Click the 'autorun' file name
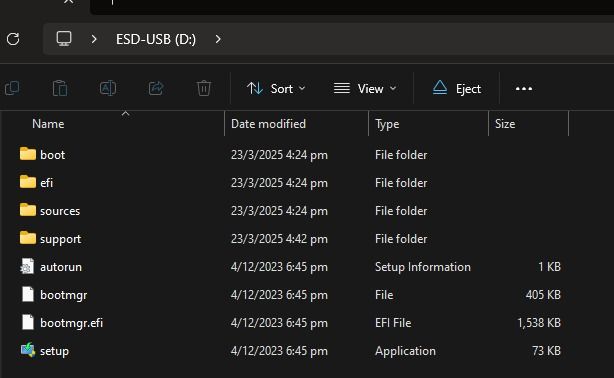 click(x=61, y=267)
